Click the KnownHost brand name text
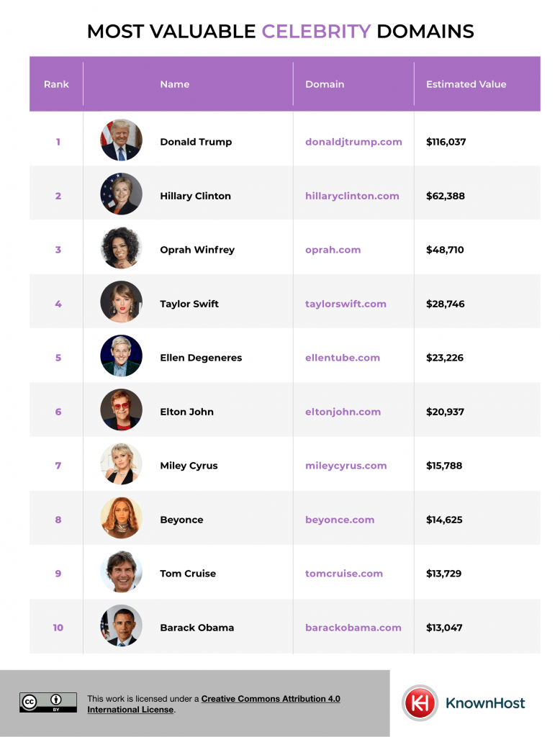 (x=485, y=703)
